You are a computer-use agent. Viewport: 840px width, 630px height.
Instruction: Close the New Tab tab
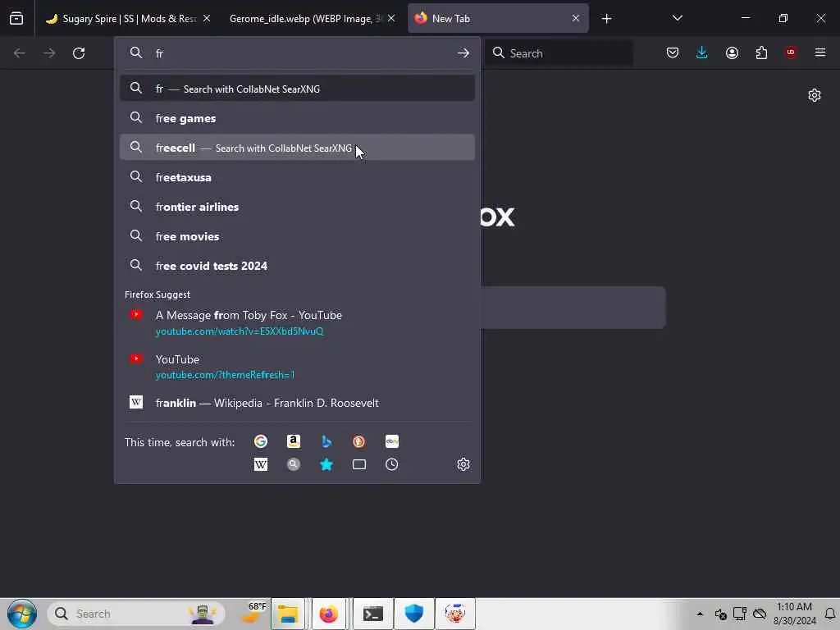pyautogui.click(x=575, y=19)
